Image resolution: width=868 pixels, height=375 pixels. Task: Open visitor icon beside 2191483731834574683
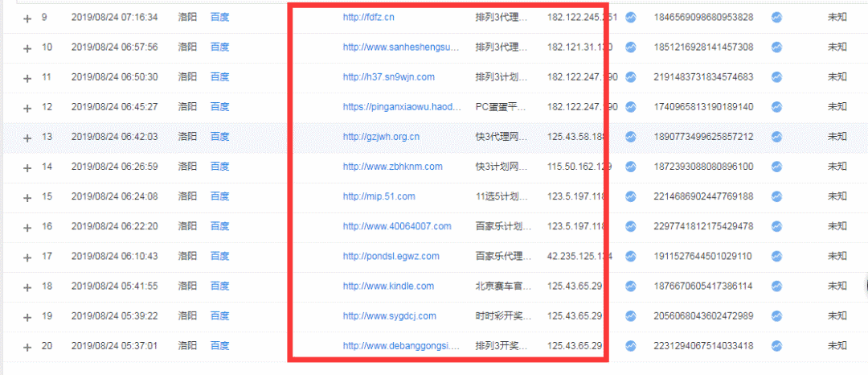pyautogui.click(x=776, y=77)
